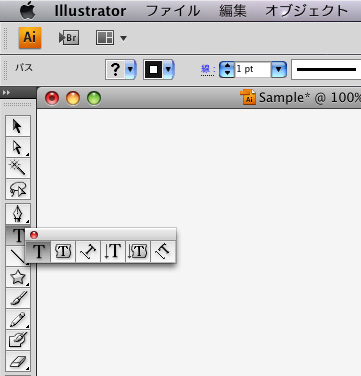Viewport: 361px width, 376px height.
Task: Open the 編集 menu
Action: [233, 11]
